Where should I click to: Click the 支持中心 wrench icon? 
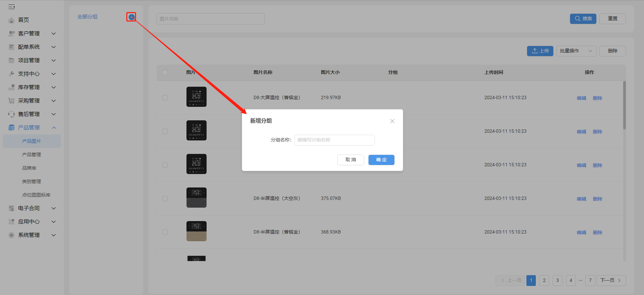(x=11, y=74)
